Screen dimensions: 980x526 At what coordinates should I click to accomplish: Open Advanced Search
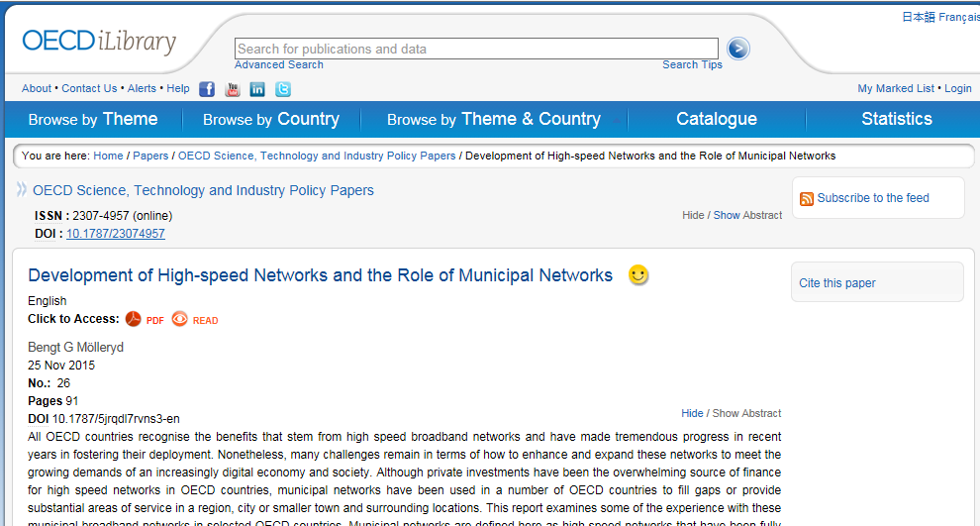click(279, 65)
